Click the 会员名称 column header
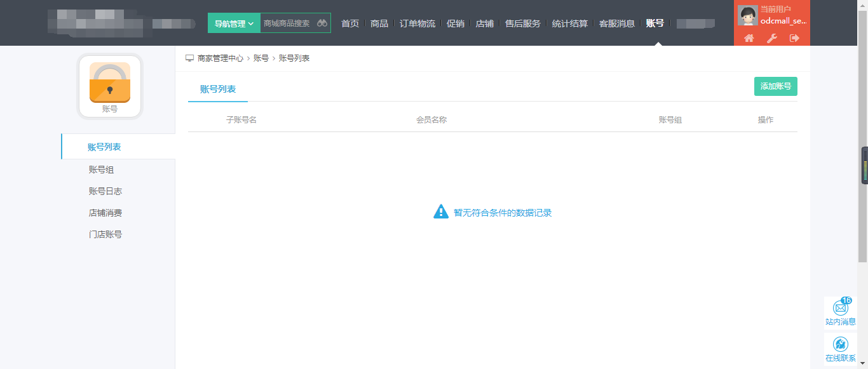 click(x=431, y=119)
